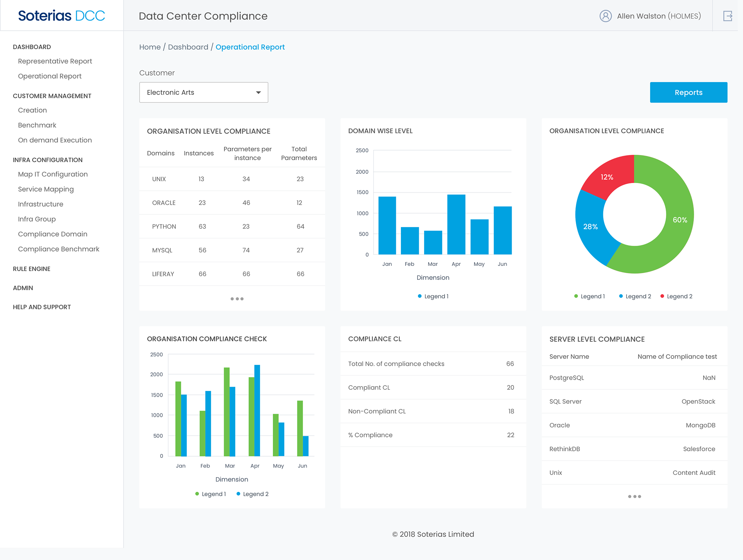Select Compliance Benchmark in sidebar

[x=58, y=249]
